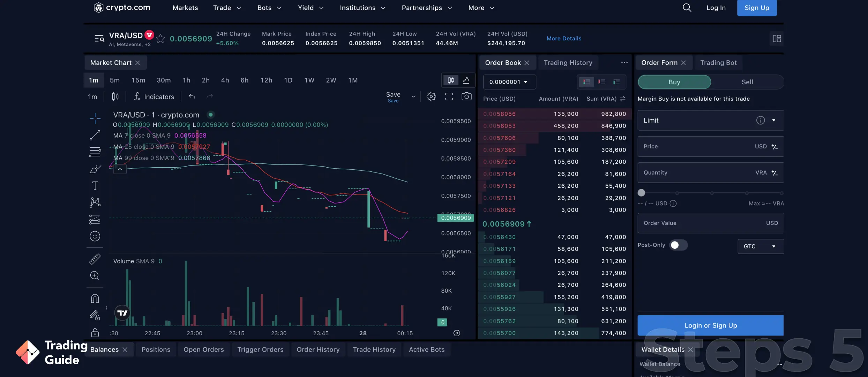
Task: Click the Sign Up button
Action: point(757,8)
